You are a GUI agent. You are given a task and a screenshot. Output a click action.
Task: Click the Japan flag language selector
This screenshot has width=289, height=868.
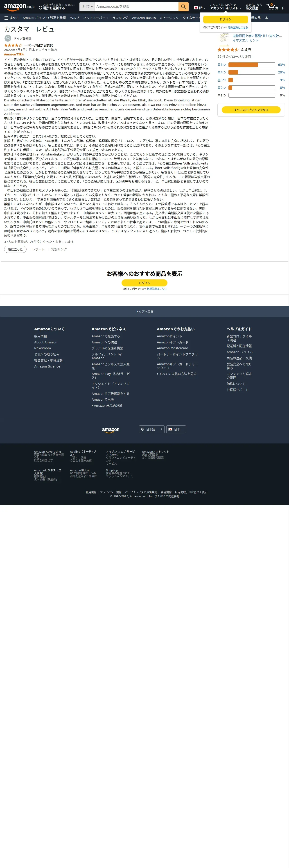point(199,8)
